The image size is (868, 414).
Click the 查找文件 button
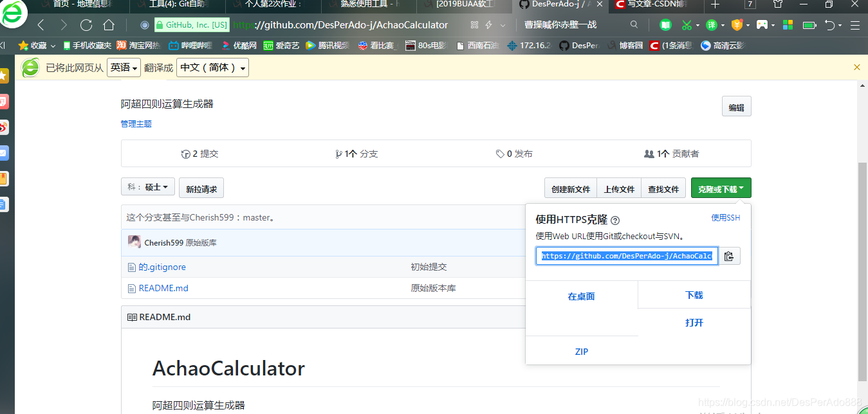click(x=663, y=188)
